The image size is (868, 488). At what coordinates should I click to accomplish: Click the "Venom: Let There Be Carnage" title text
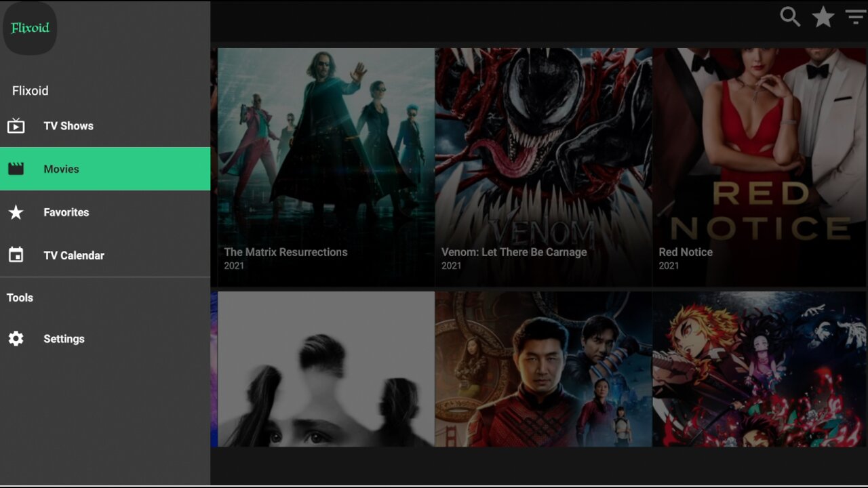point(514,252)
